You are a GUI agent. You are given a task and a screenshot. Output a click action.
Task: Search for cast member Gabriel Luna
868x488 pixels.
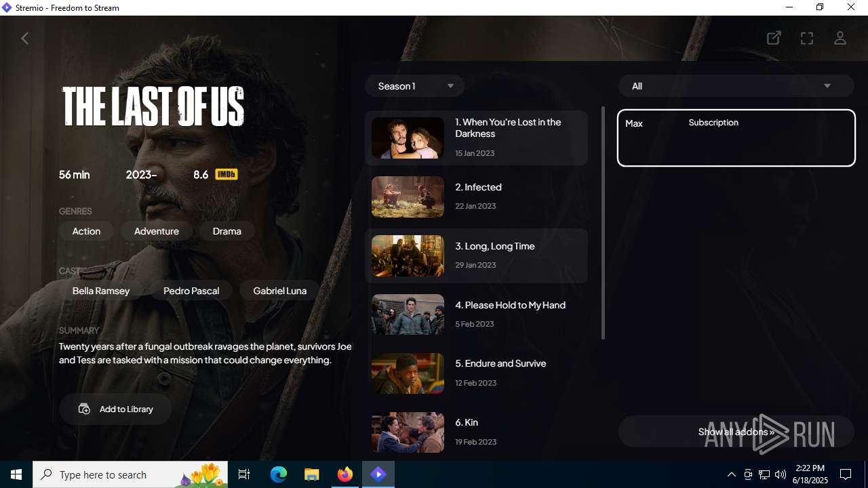[x=280, y=291]
